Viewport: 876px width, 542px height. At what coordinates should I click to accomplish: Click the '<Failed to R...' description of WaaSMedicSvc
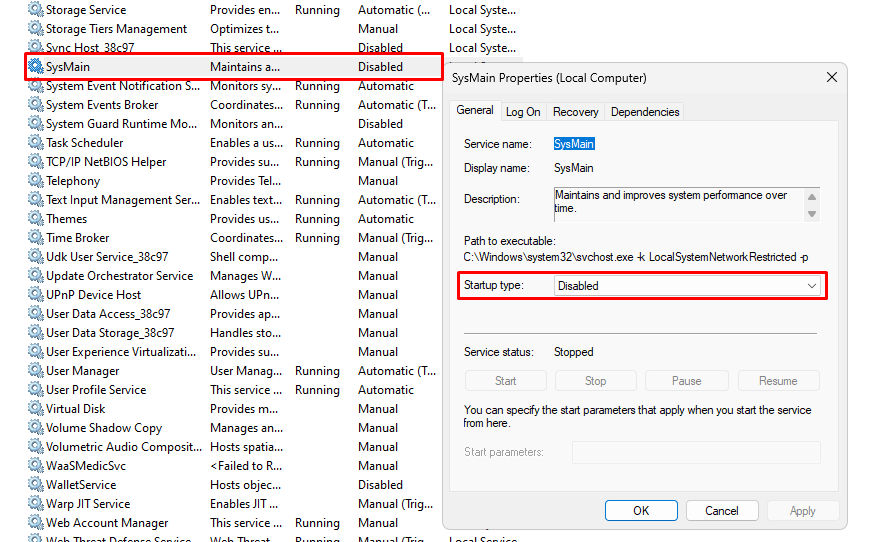click(246, 465)
